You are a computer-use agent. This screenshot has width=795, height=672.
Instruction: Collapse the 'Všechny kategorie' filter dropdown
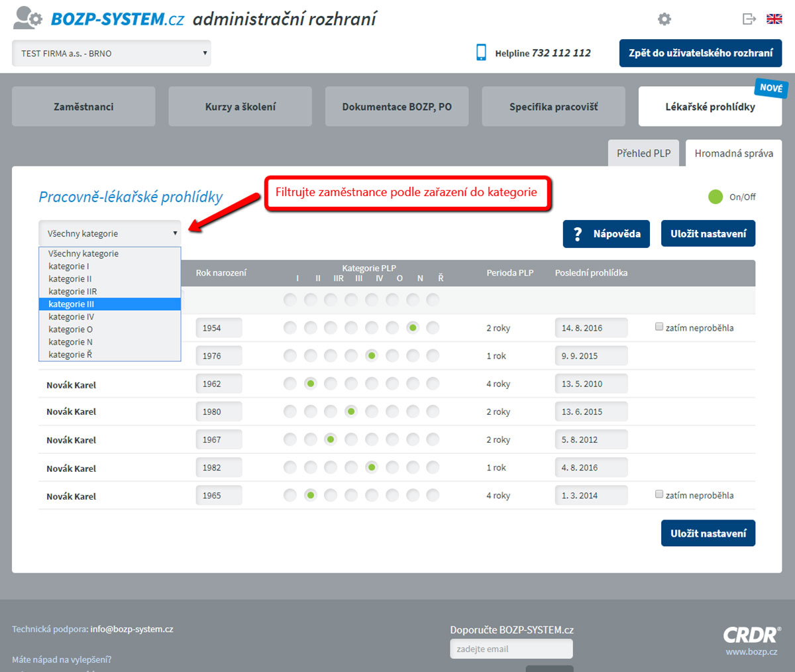pos(110,233)
